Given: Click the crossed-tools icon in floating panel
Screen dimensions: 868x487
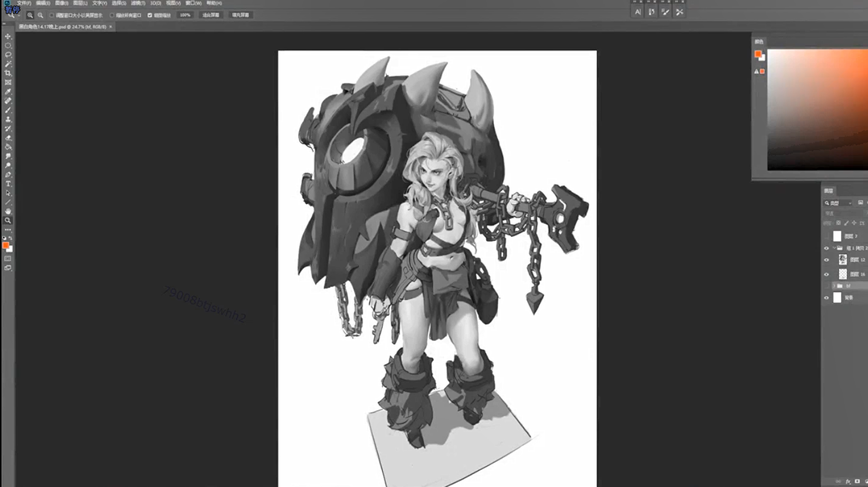Looking at the screenshot, I should pos(679,12).
